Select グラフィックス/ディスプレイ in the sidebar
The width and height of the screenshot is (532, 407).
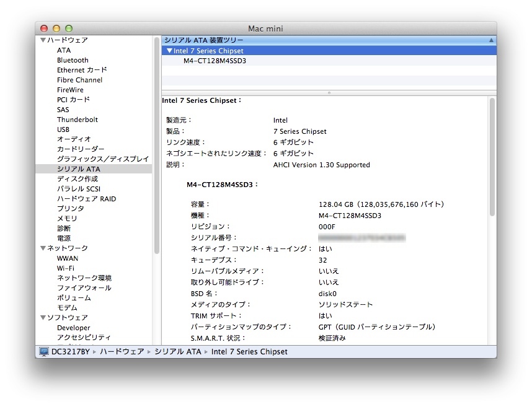pyautogui.click(x=103, y=159)
